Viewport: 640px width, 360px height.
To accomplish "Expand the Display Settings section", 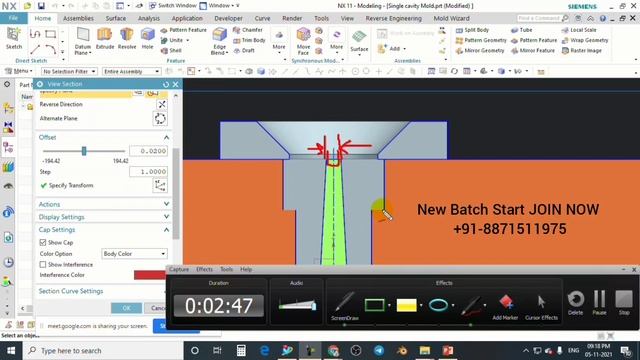I will pos(166,217).
